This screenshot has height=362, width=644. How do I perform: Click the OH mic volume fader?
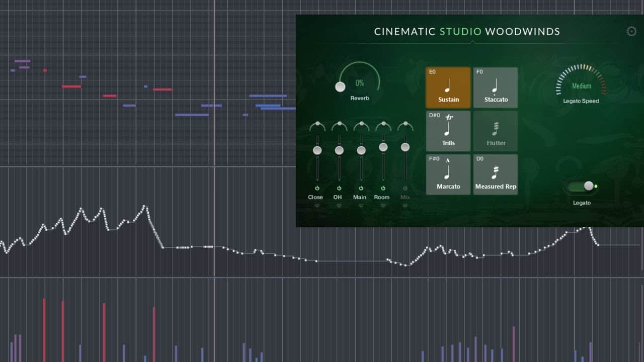click(339, 150)
